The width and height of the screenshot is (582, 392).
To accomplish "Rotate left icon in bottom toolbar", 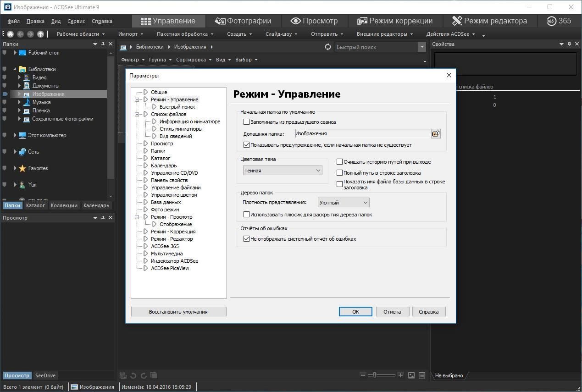I will click(x=133, y=375).
